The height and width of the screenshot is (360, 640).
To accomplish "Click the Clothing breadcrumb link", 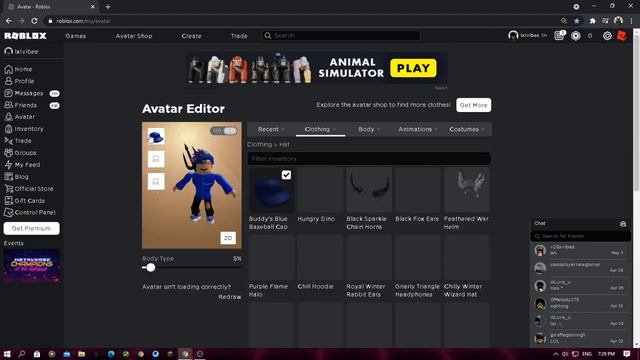I will click(x=259, y=144).
